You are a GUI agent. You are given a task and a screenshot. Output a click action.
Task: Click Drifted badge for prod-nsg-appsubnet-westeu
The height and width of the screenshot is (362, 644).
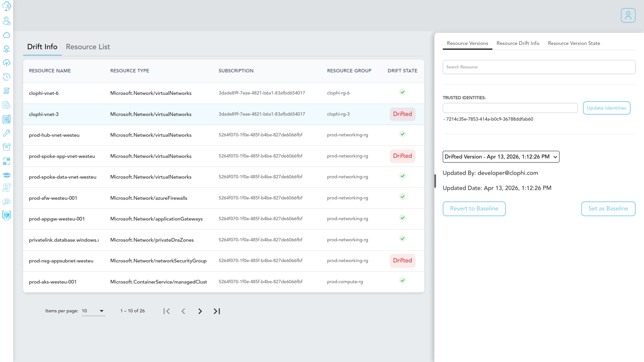click(x=402, y=260)
